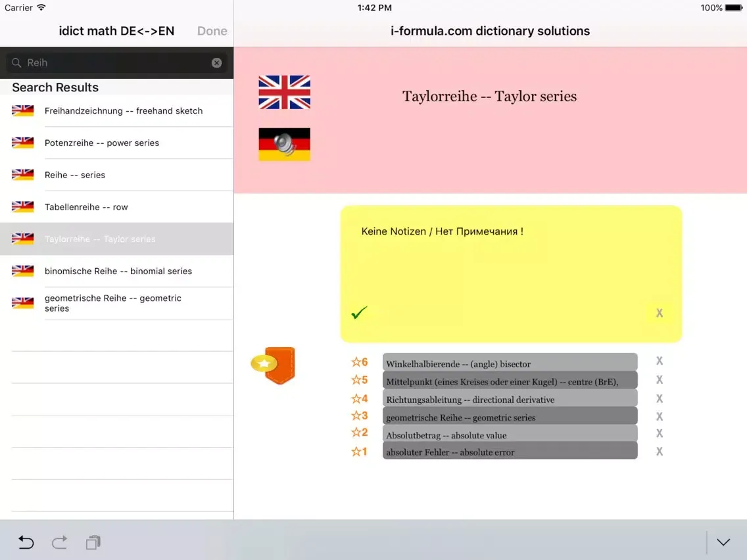This screenshot has height=560, width=747.
Task: Hide keyboard bar with the down chevron
Action: coord(723,542)
